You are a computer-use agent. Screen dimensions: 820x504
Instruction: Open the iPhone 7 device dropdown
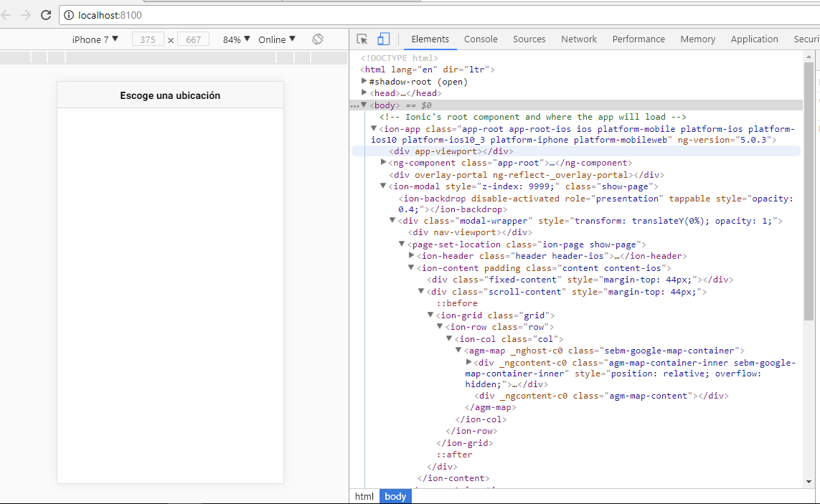[95, 39]
